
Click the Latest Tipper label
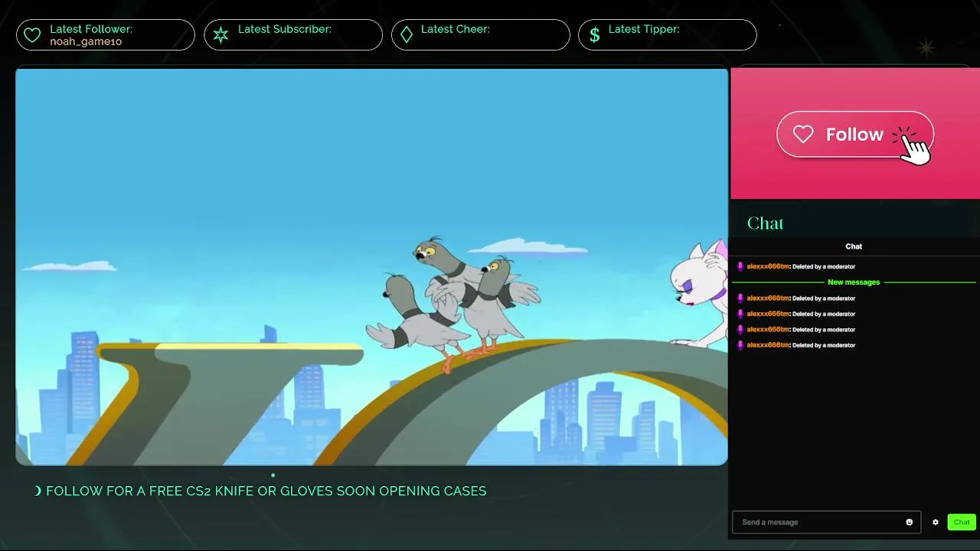(x=644, y=29)
